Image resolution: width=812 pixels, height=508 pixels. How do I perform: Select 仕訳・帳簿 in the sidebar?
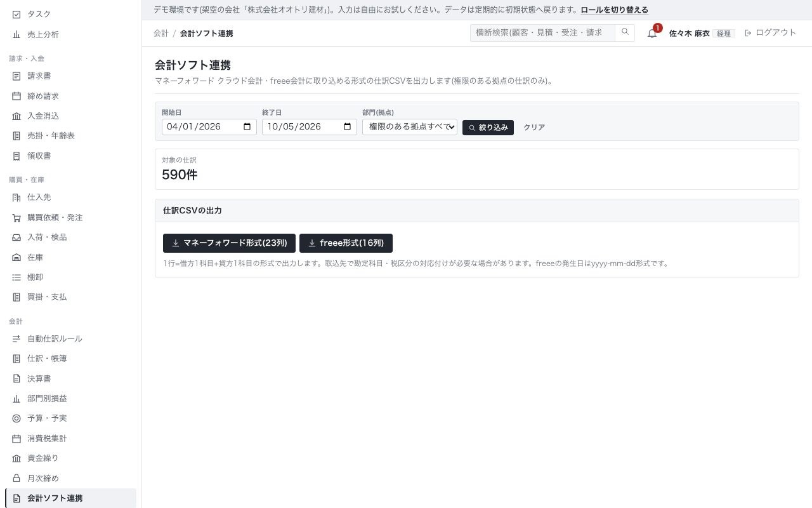pyautogui.click(x=70, y=359)
